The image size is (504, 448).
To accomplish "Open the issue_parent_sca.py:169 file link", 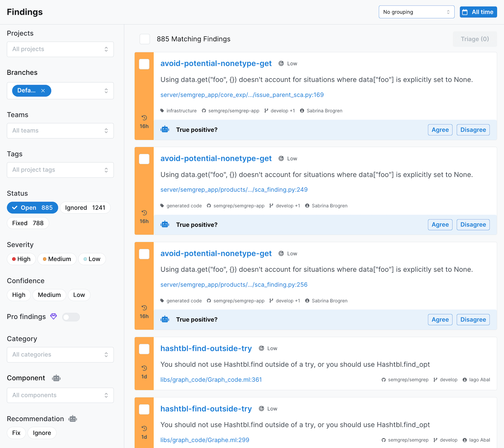I will 242,95.
